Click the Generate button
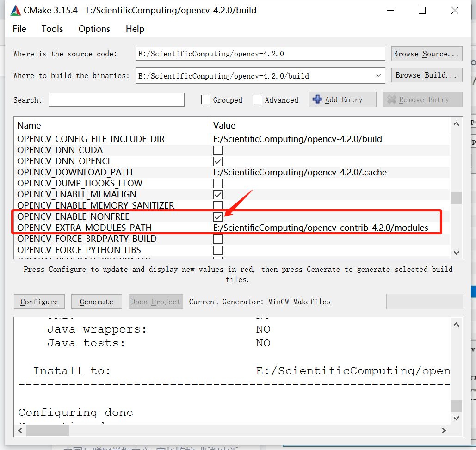 point(97,302)
